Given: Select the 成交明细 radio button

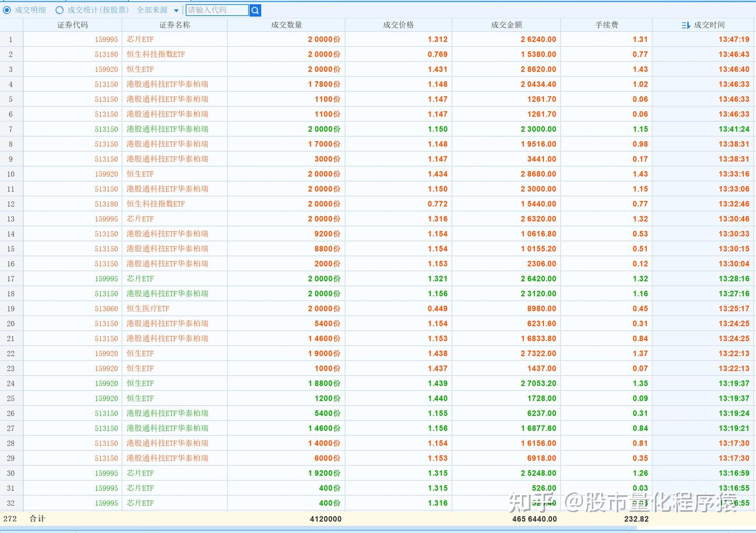Looking at the screenshot, I should (x=7, y=10).
